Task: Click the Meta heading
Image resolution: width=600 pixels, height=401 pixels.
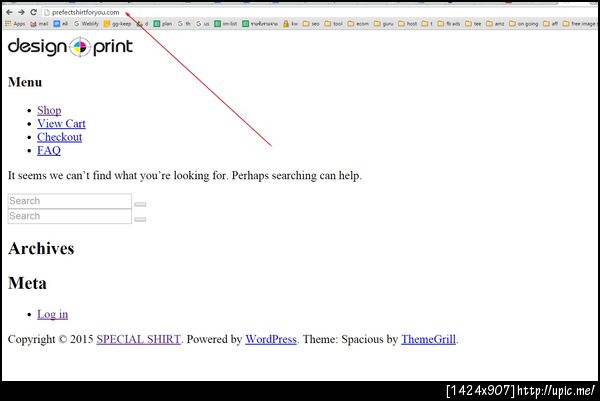Action: (x=27, y=284)
